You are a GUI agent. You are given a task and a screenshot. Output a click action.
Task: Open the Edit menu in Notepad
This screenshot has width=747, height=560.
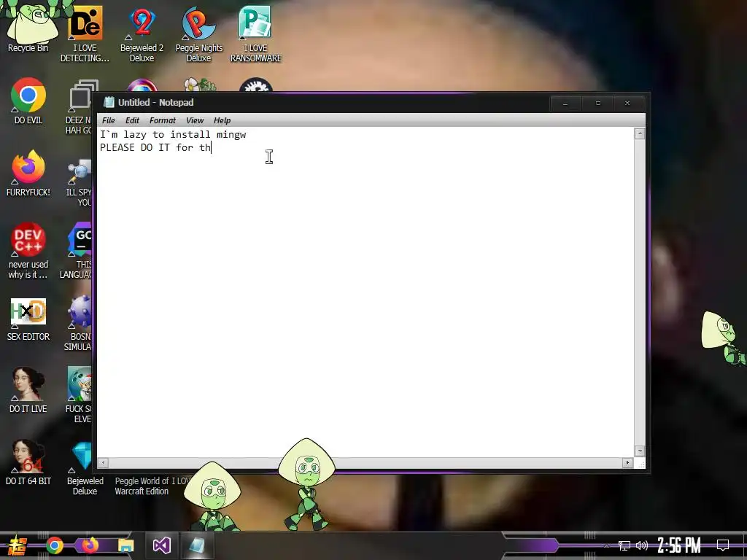tap(132, 120)
